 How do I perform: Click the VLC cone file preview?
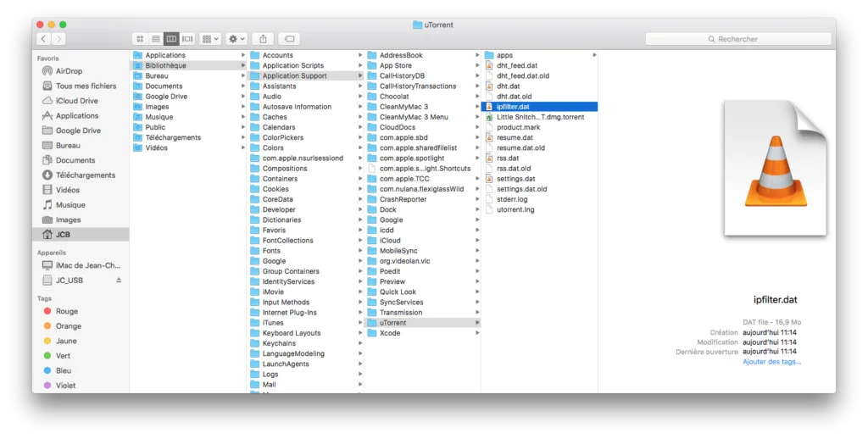pyautogui.click(x=776, y=169)
